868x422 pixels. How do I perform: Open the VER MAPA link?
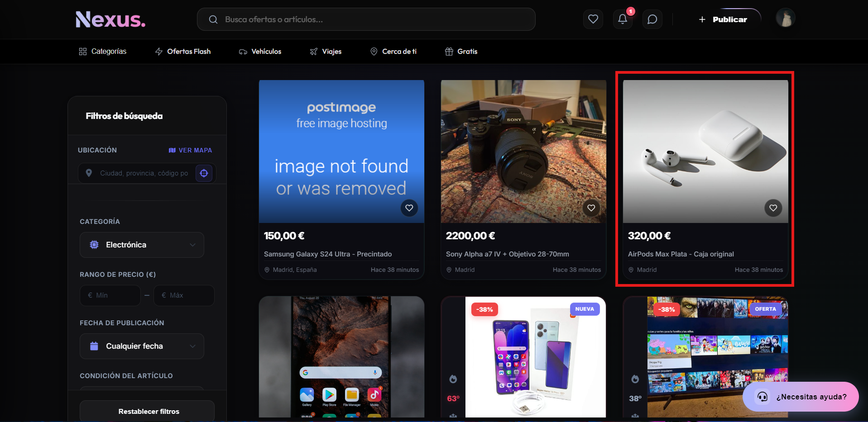(190, 150)
